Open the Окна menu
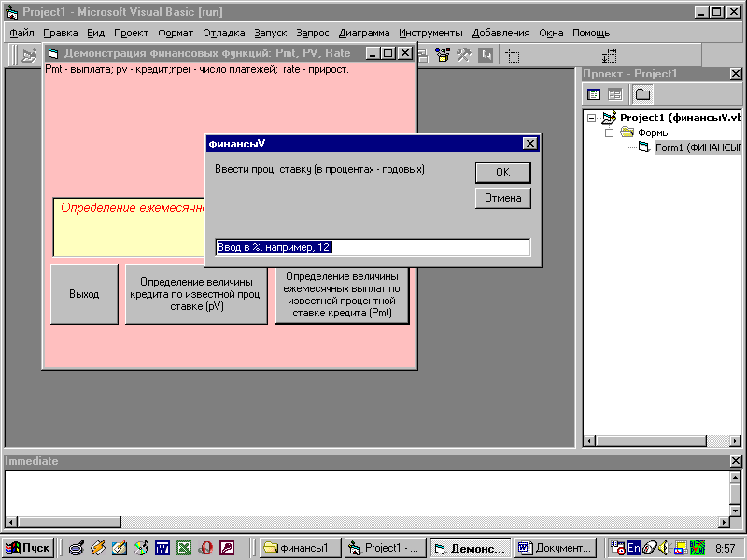The width and height of the screenshot is (747, 560). pyautogui.click(x=551, y=33)
